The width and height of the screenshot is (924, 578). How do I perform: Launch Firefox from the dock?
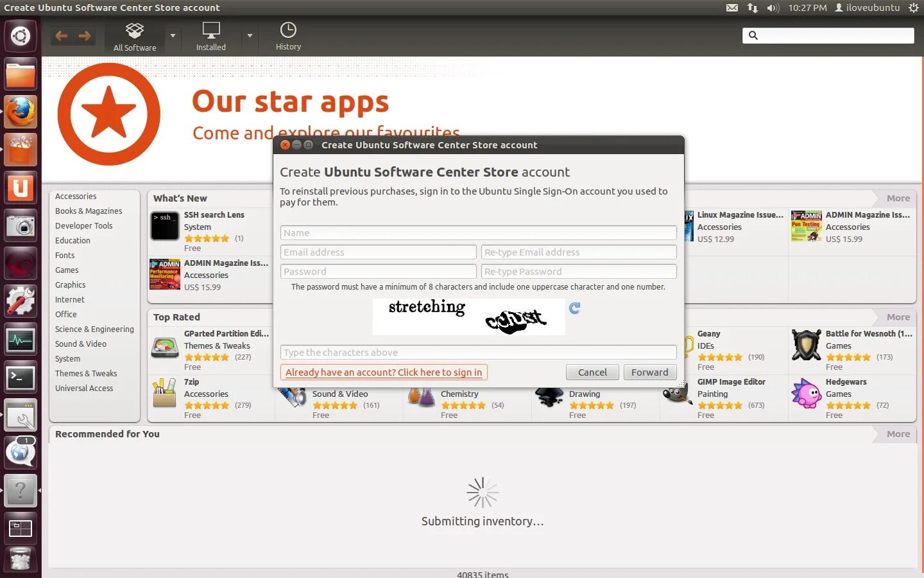21,112
